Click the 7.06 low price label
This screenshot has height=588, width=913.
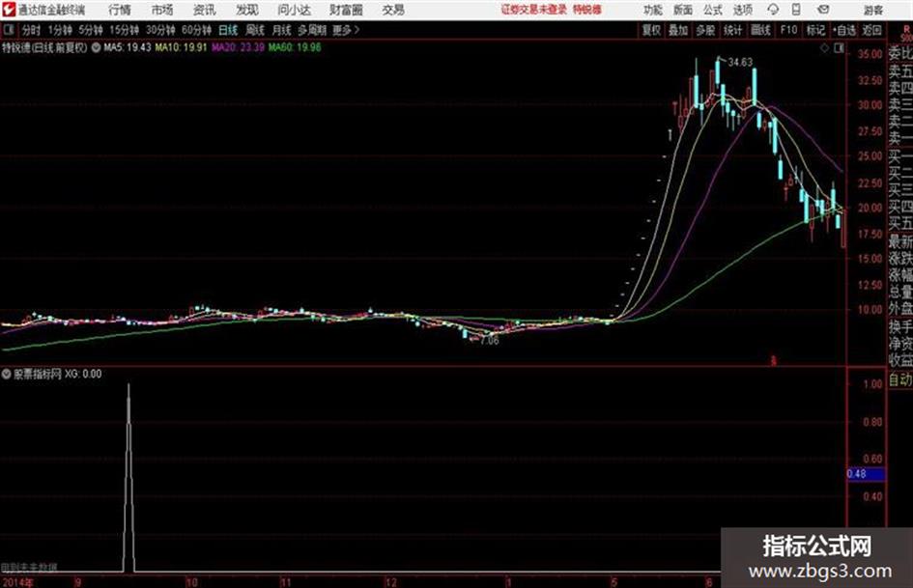490,341
